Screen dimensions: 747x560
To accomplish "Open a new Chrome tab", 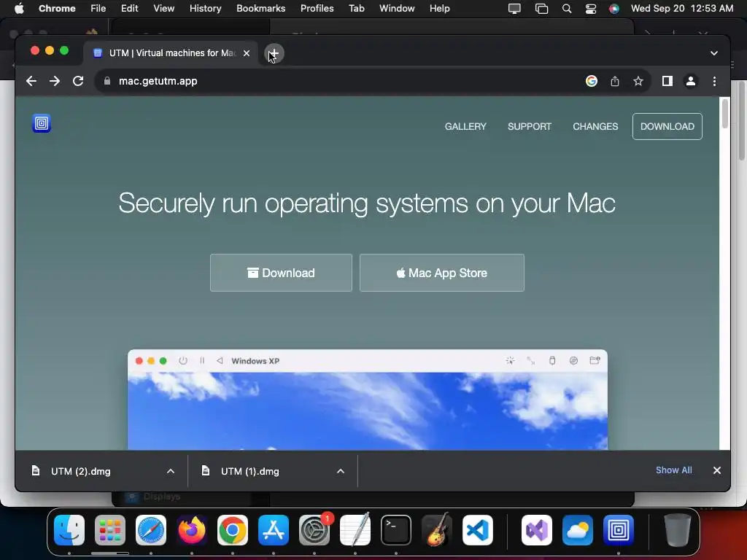I will 274,52.
